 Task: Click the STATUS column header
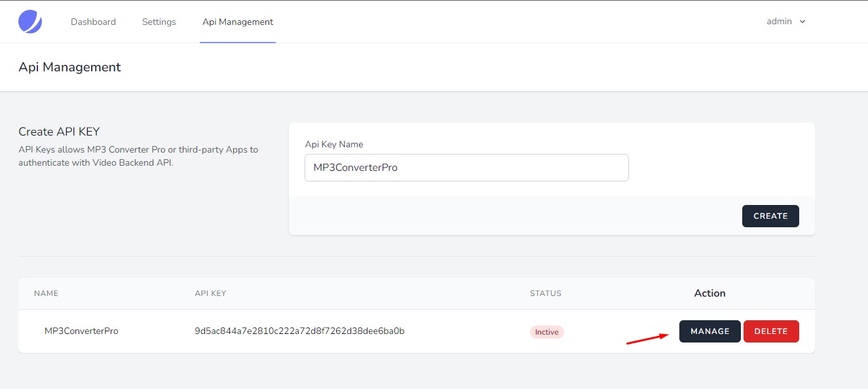546,293
